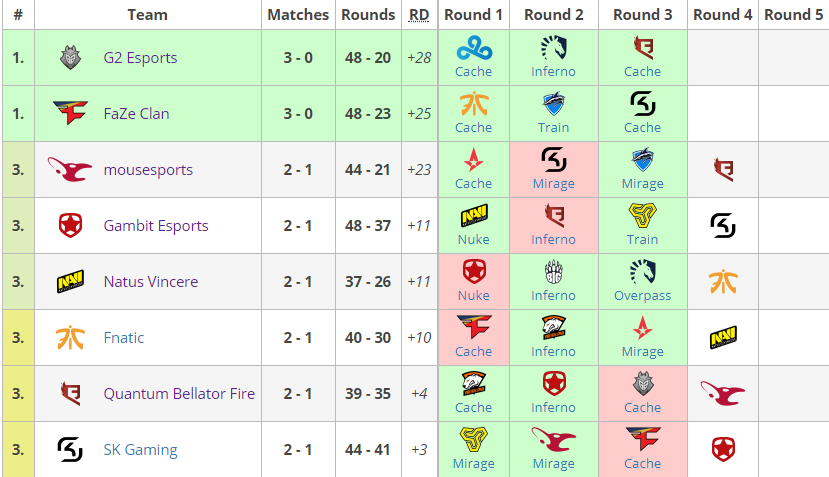The width and height of the screenshot is (829, 477).
Task: Open the Quantum Bellator Fire team link
Action: pos(179,393)
